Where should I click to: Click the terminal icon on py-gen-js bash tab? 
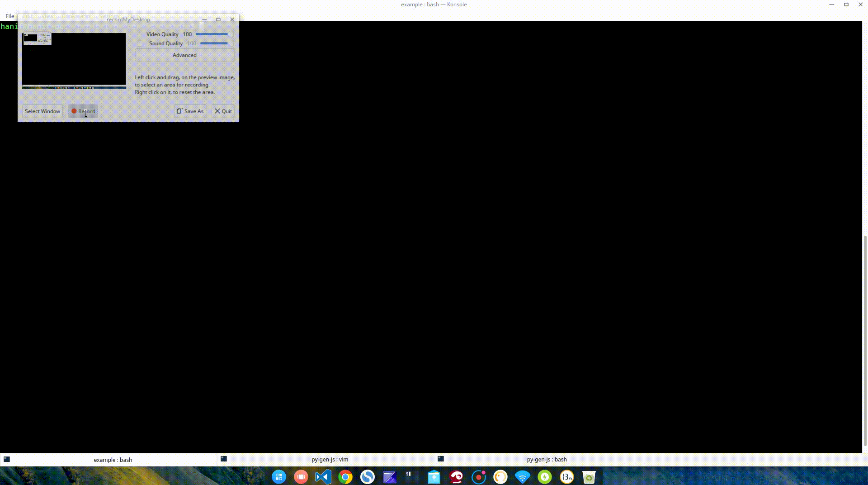point(441,459)
